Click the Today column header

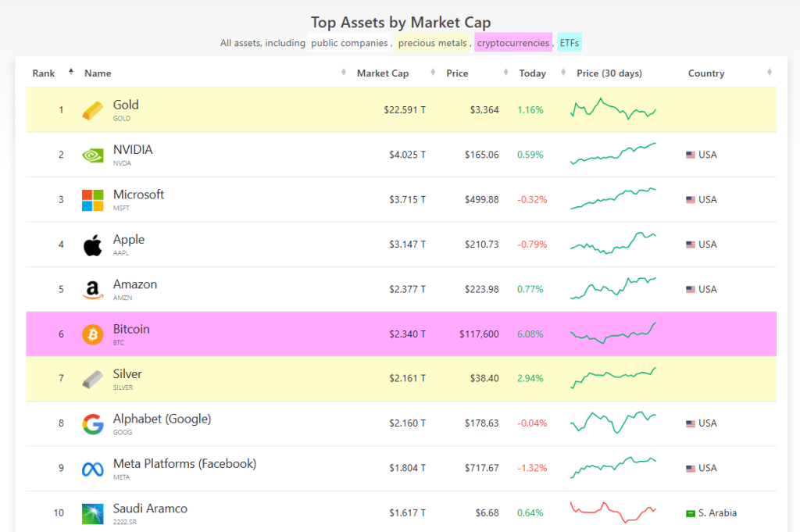click(x=532, y=73)
